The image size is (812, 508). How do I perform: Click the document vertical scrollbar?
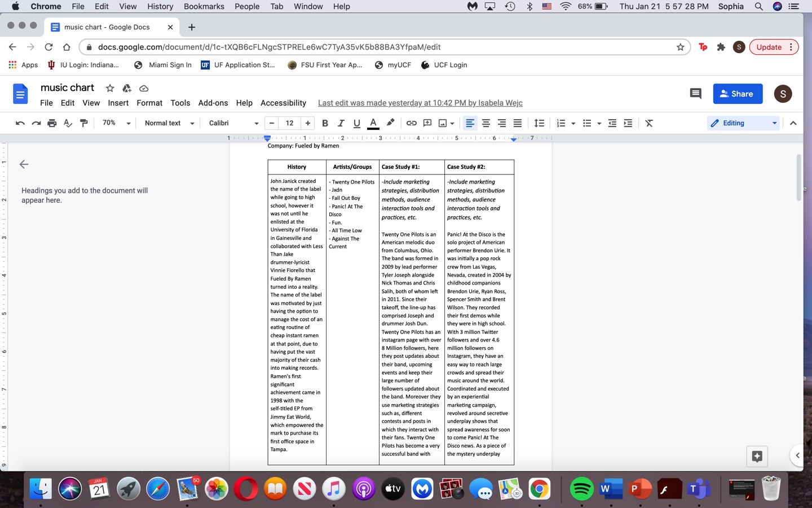798,177
